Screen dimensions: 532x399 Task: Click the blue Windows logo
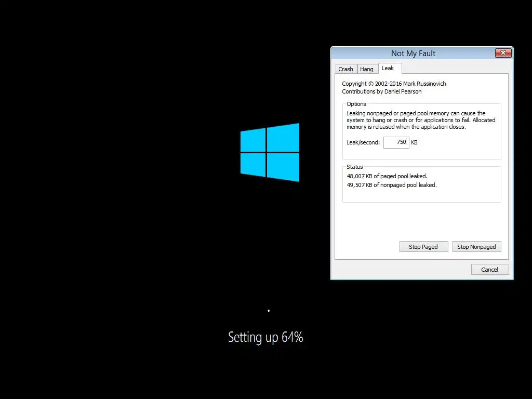tap(270, 152)
